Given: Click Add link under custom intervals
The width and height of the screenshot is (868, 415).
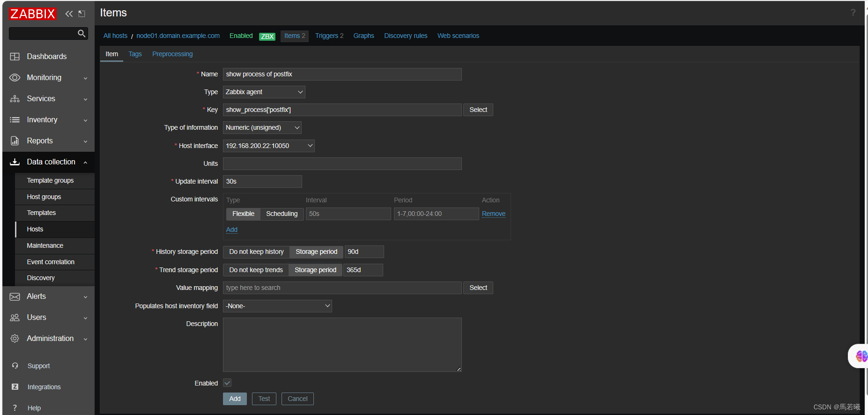Looking at the screenshot, I should tap(232, 230).
